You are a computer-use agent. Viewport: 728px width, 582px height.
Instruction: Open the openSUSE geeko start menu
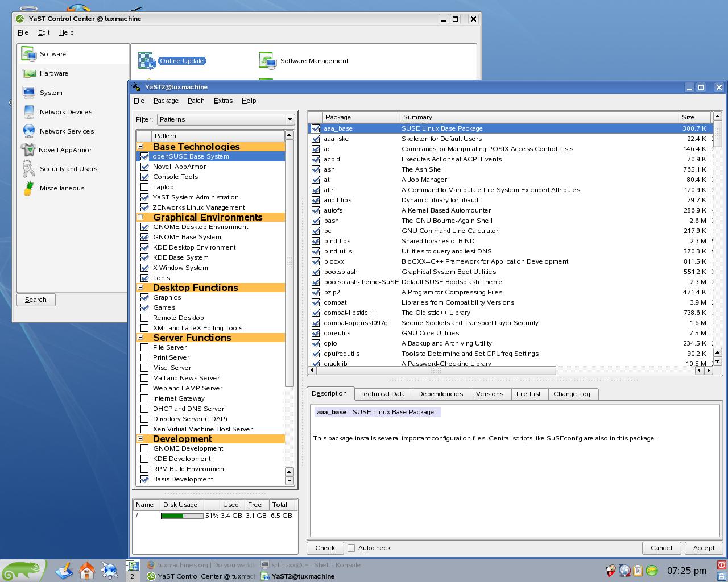[x=23, y=571]
